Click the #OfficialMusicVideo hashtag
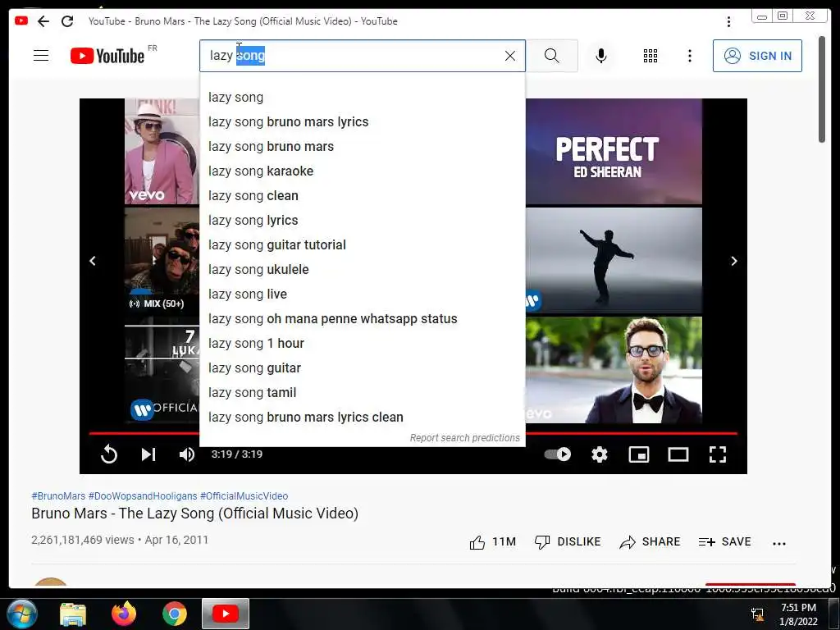 click(x=244, y=496)
